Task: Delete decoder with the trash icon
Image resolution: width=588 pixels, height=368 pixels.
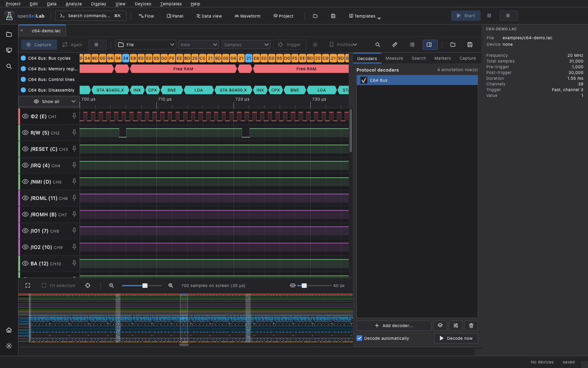Action: [x=471, y=325]
